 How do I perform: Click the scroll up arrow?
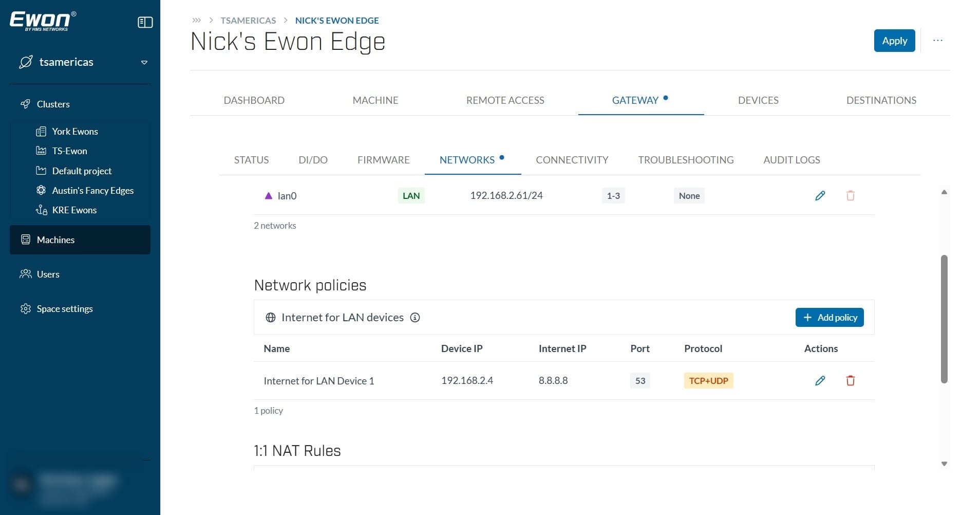coord(944,192)
